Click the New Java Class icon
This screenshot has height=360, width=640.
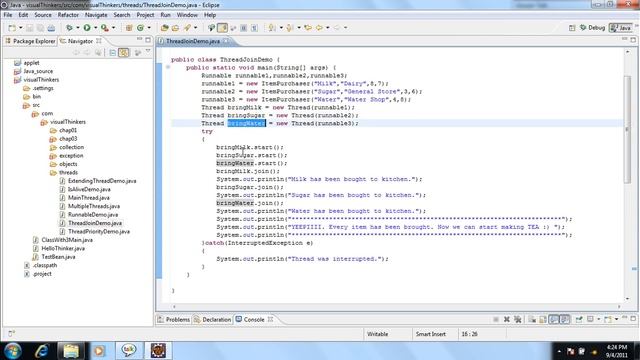click(x=140, y=28)
